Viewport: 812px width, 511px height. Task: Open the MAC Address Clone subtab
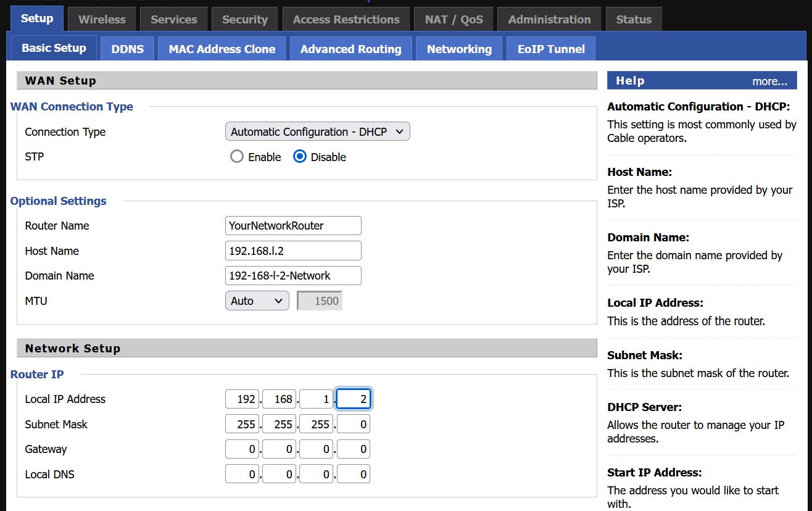tap(222, 49)
